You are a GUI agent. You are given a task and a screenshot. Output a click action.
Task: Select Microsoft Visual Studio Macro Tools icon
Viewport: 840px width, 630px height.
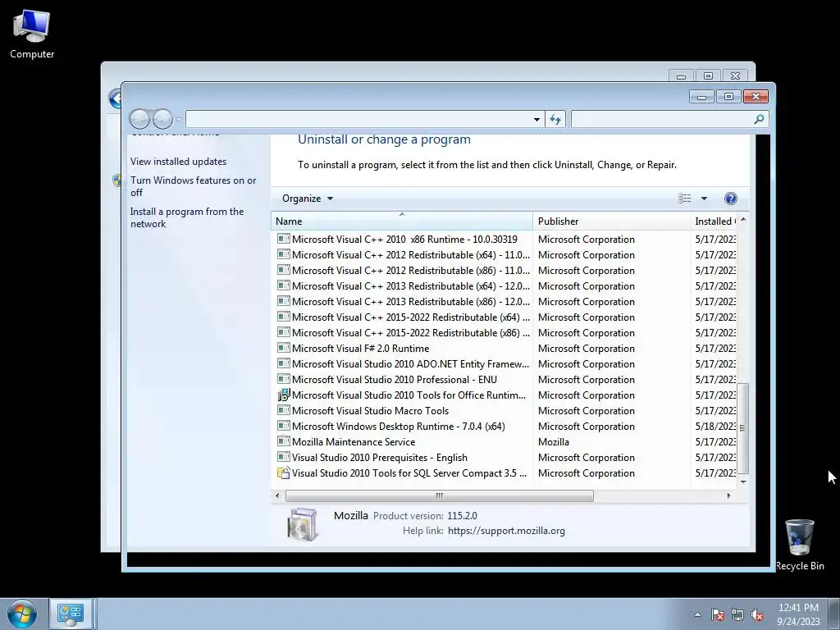tap(283, 410)
